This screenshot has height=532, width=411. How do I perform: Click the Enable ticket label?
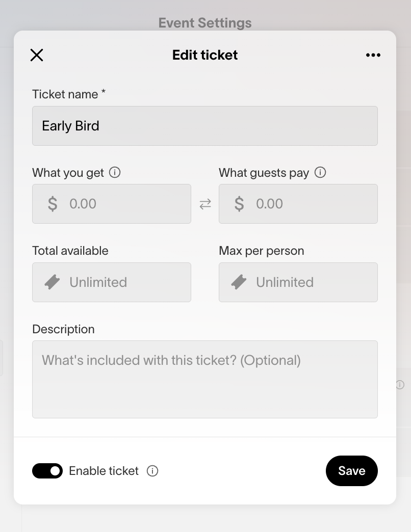(104, 471)
